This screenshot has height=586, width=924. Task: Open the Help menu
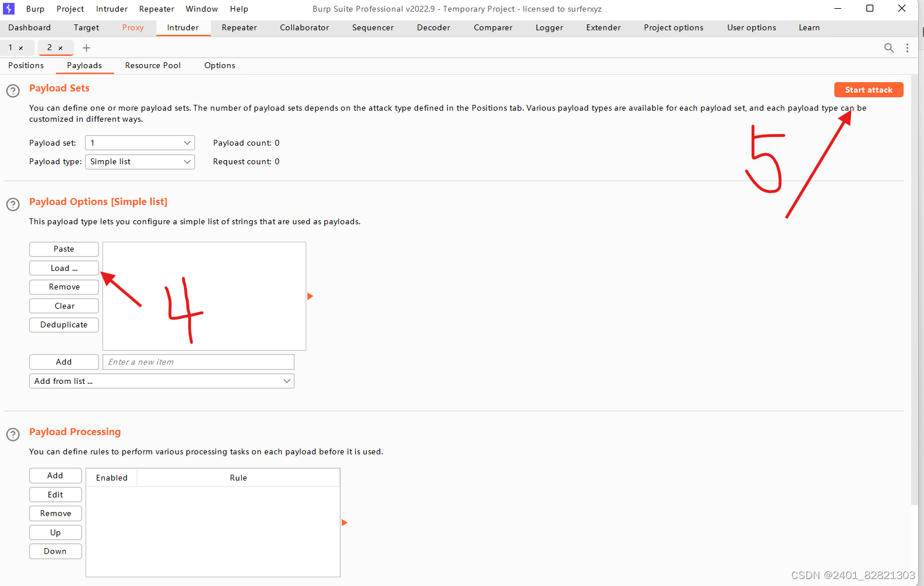click(239, 9)
